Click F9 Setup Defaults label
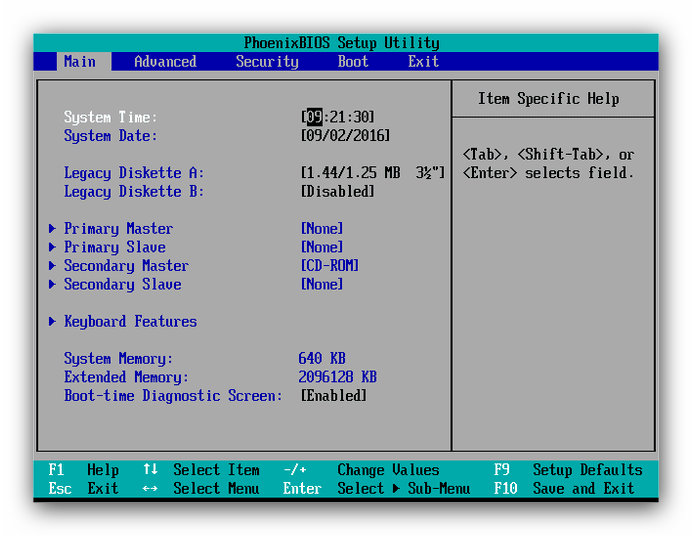 click(x=568, y=470)
